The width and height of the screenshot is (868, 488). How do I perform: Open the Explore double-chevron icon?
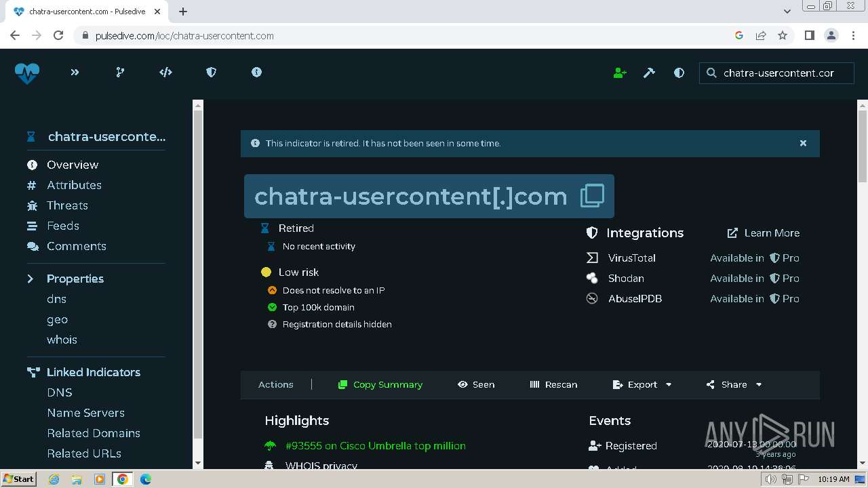75,72
